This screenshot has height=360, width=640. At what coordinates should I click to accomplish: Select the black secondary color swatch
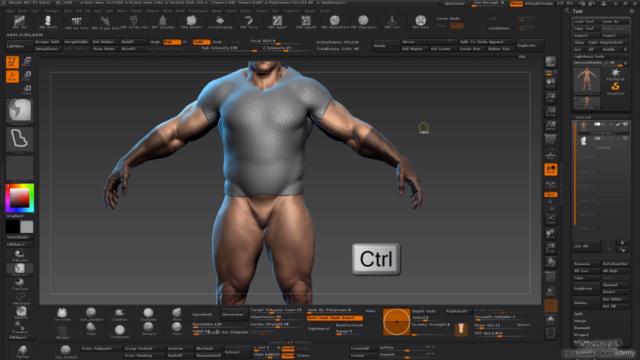click(13, 227)
